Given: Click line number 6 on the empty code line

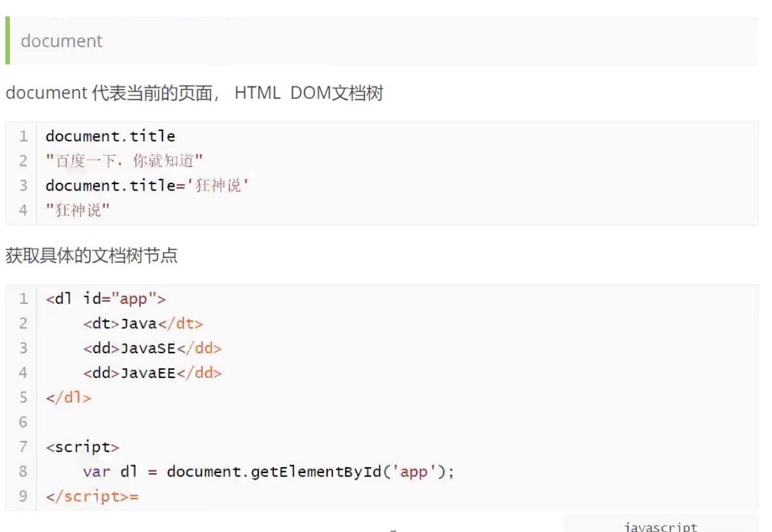Looking at the screenshot, I should 24,422.
